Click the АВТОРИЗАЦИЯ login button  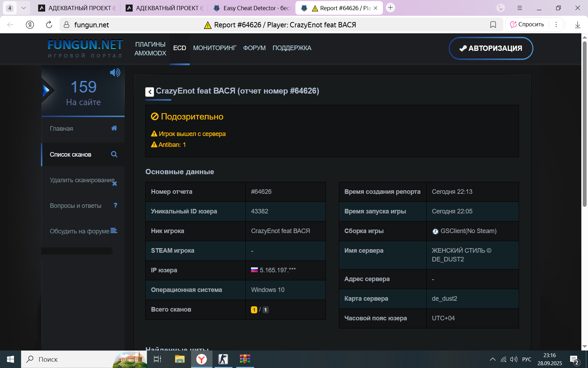pyautogui.click(x=491, y=48)
